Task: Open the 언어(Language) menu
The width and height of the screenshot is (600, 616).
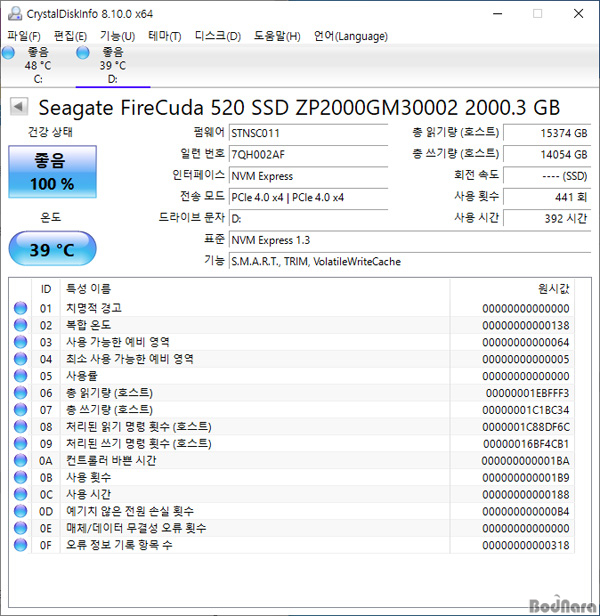Action: click(x=350, y=36)
